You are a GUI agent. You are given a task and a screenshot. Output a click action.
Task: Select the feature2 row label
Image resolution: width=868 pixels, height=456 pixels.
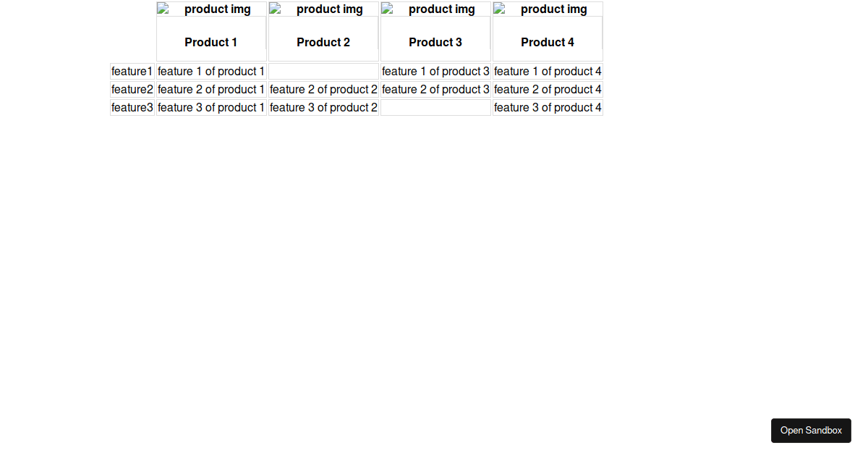pyautogui.click(x=132, y=89)
